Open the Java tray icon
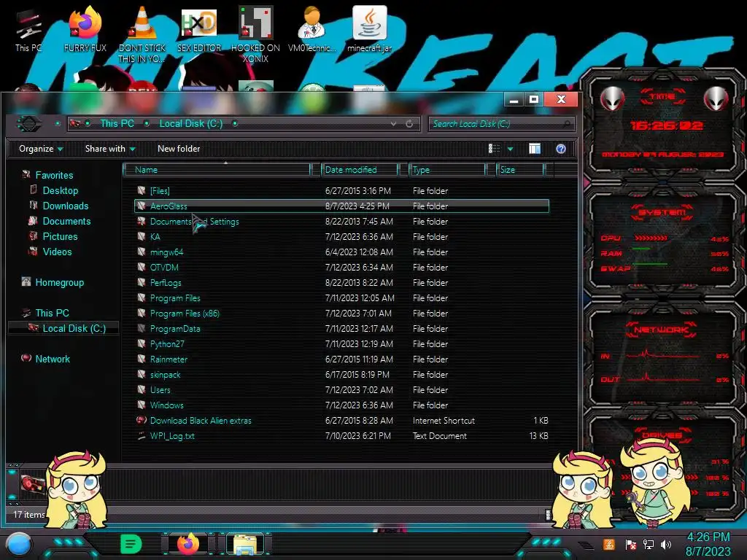The width and height of the screenshot is (747, 560). (x=609, y=544)
